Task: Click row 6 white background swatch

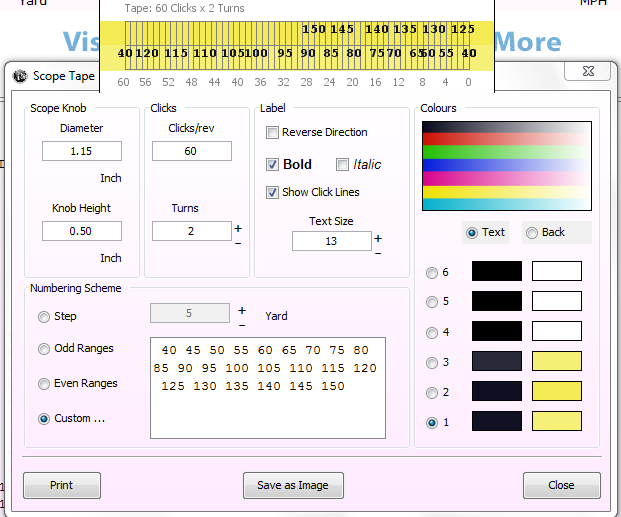Action: pyautogui.click(x=557, y=271)
